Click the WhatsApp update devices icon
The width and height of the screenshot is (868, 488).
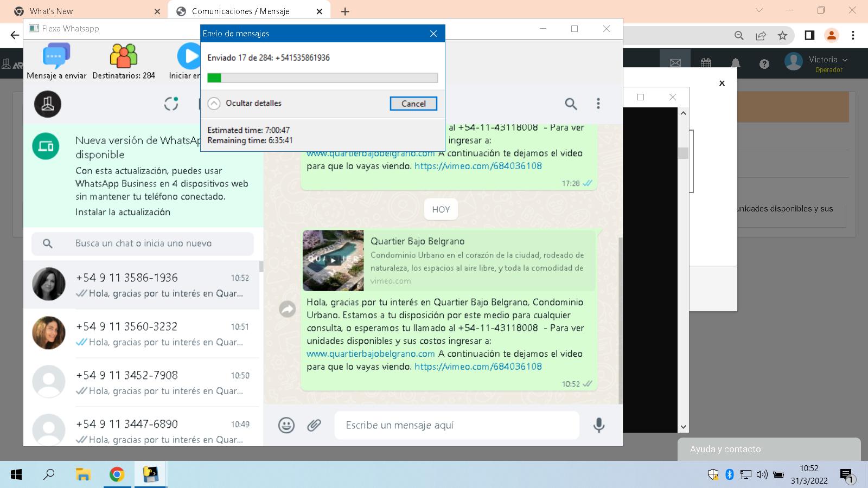click(x=46, y=146)
